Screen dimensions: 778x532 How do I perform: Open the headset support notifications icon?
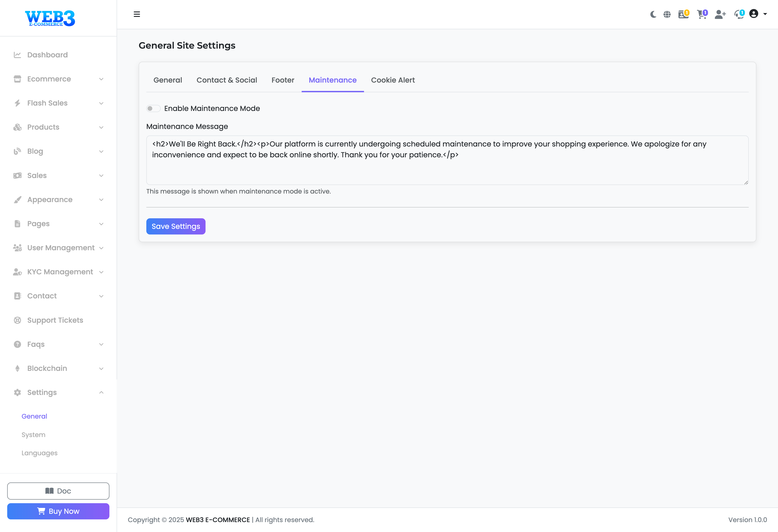[739, 14]
